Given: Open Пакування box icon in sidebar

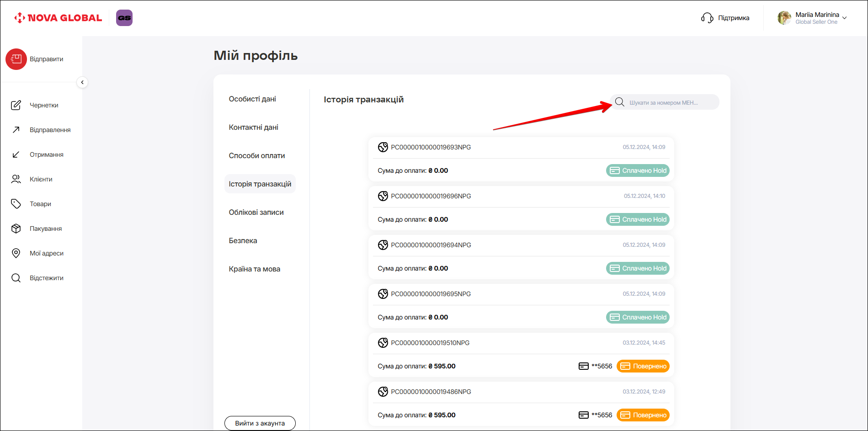Looking at the screenshot, I should click(x=16, y=229).
